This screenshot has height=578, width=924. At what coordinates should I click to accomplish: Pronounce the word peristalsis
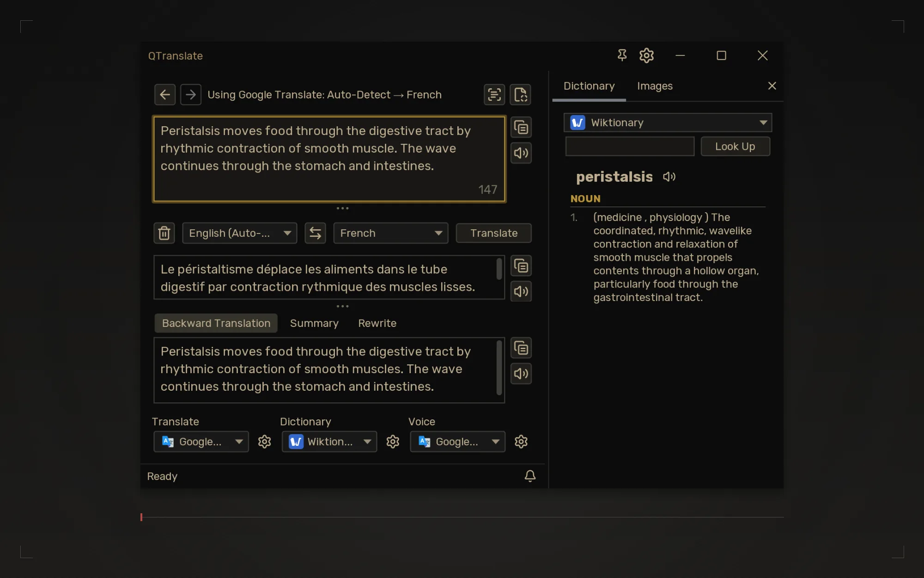click(x=669, y=177)
